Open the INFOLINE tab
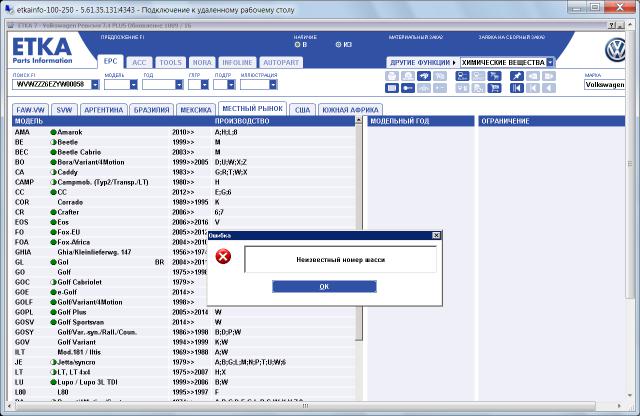The width and height of the screenshot is (640, 416). 237,62
